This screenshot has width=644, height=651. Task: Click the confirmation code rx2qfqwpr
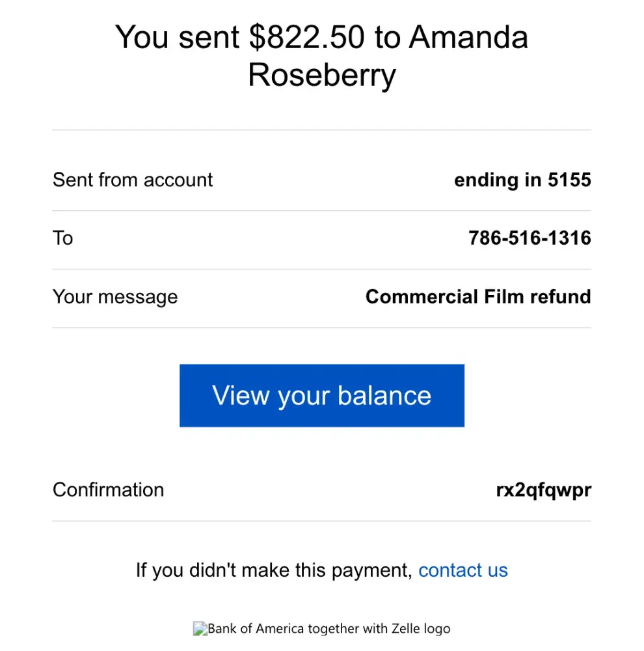pos(543,490)
